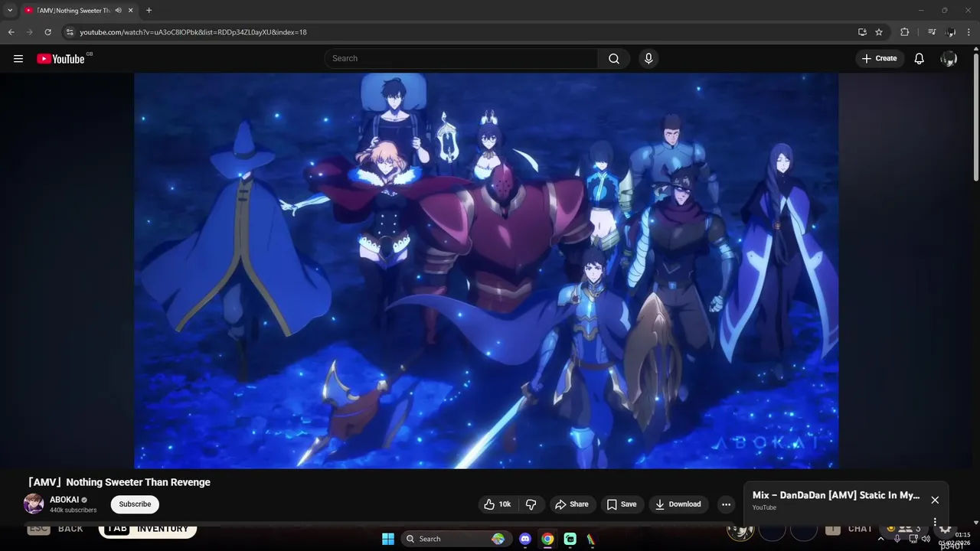Click the search magnifier button
Image resolution: width=980 pixels, height=551 pixels.
tap(614, 58)
